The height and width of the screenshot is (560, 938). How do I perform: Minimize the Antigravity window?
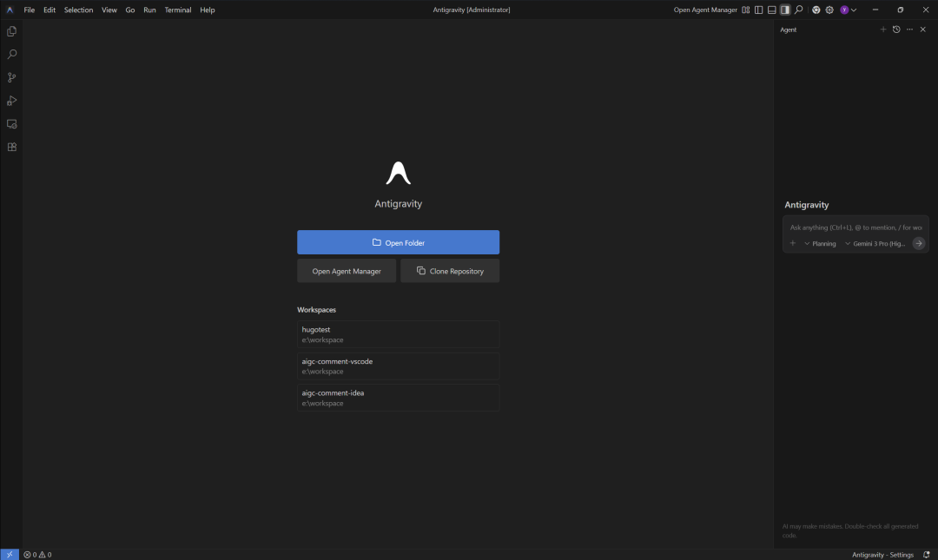pos(875,10)
